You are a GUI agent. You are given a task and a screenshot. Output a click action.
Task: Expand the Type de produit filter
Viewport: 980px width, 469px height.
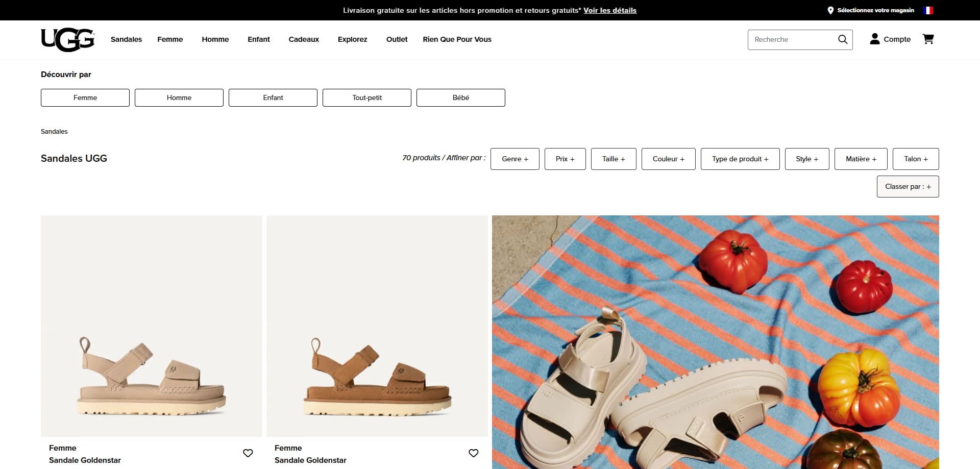point(740,159)
